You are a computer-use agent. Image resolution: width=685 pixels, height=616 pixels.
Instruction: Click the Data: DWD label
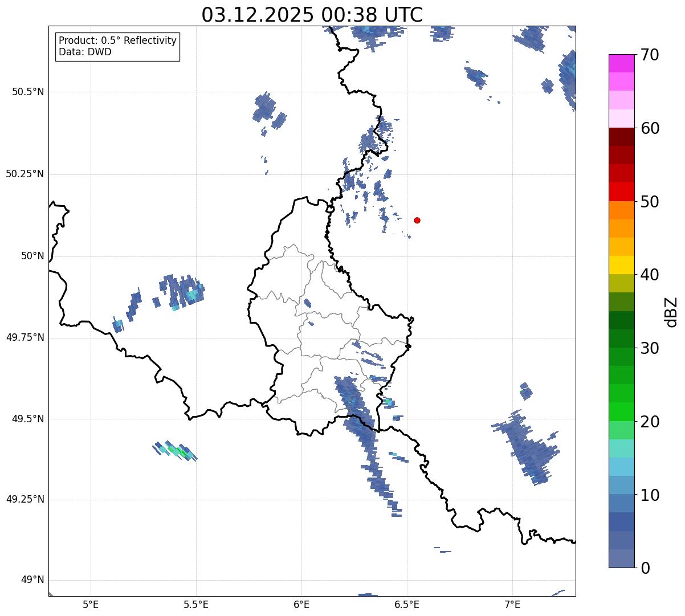[x=85, y=52]
